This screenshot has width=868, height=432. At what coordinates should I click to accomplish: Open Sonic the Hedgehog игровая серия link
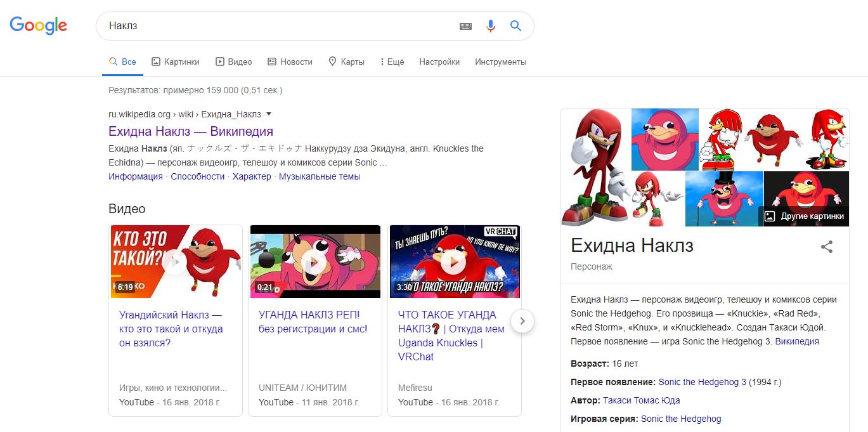coord(681,419)
